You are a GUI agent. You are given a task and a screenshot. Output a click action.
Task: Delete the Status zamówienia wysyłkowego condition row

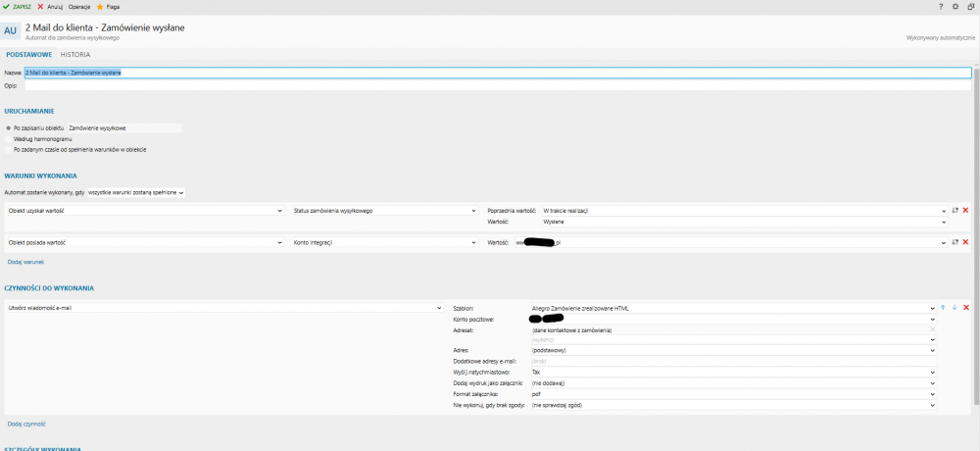point(965,211)
